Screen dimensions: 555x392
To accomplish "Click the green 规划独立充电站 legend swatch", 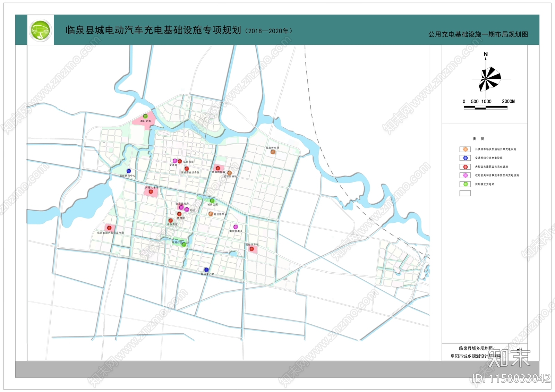I will (x=465, y=184).
